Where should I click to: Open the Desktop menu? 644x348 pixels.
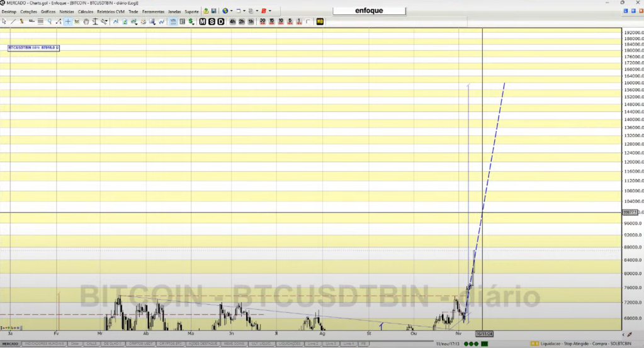(x=9, y=11)
